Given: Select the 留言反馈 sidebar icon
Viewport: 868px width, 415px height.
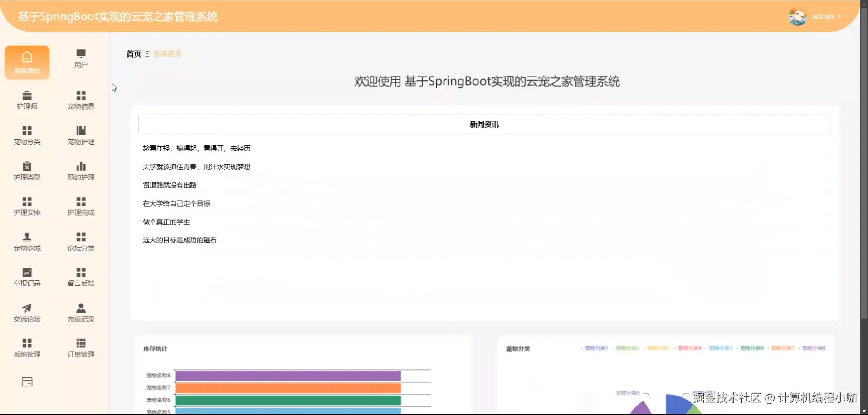Looking at the screenshot, I should click(80, 276).
